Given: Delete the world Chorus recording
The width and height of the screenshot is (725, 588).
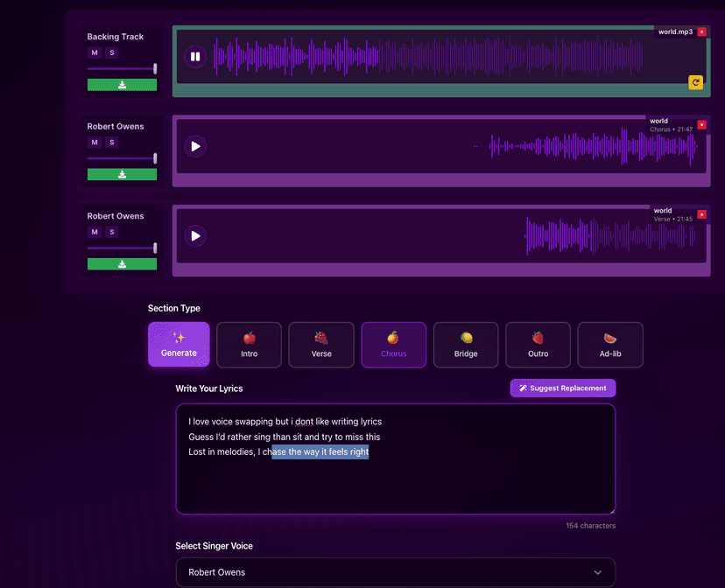Looking at the screenshot, I should (x=701, y=123).
